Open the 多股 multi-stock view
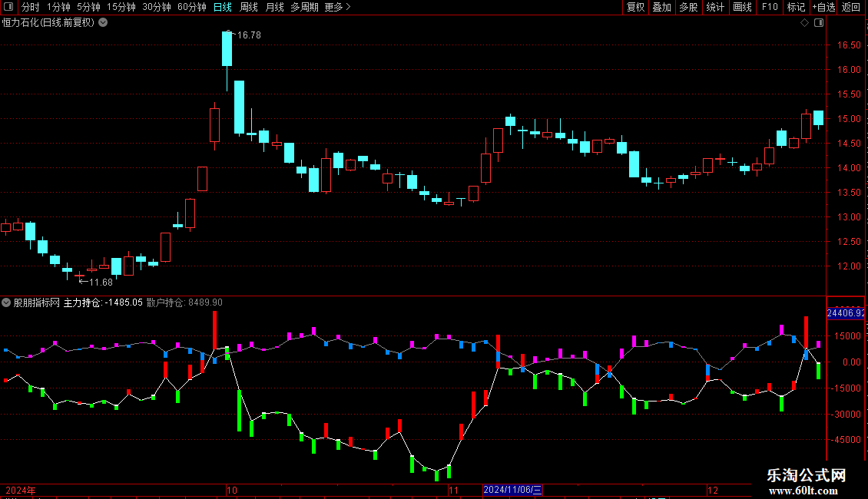 tap(688, 7)
